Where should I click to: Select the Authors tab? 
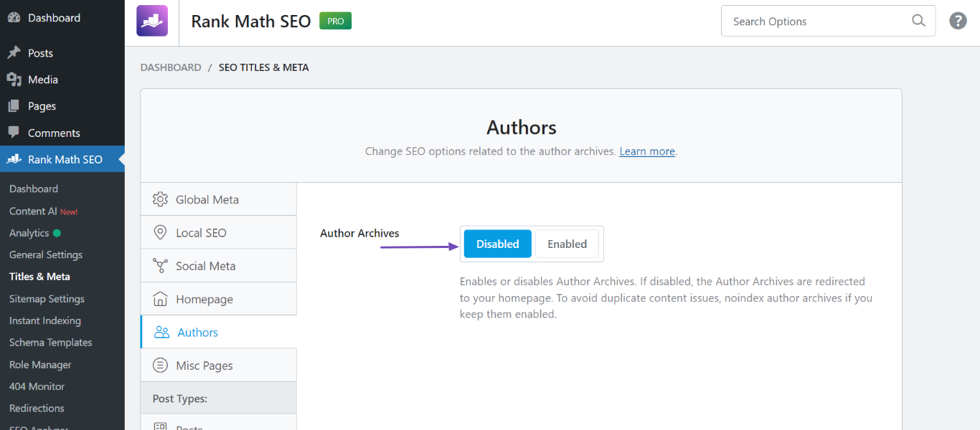click(218, 332)
